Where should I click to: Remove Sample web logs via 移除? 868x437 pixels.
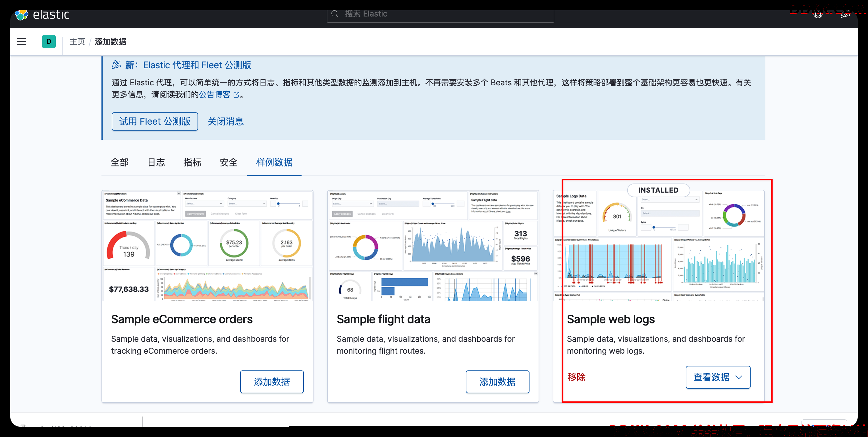pos(576,377)
